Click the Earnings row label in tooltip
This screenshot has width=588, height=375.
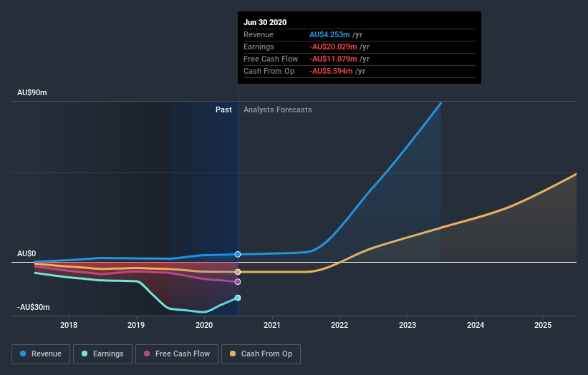coord(259,47)
